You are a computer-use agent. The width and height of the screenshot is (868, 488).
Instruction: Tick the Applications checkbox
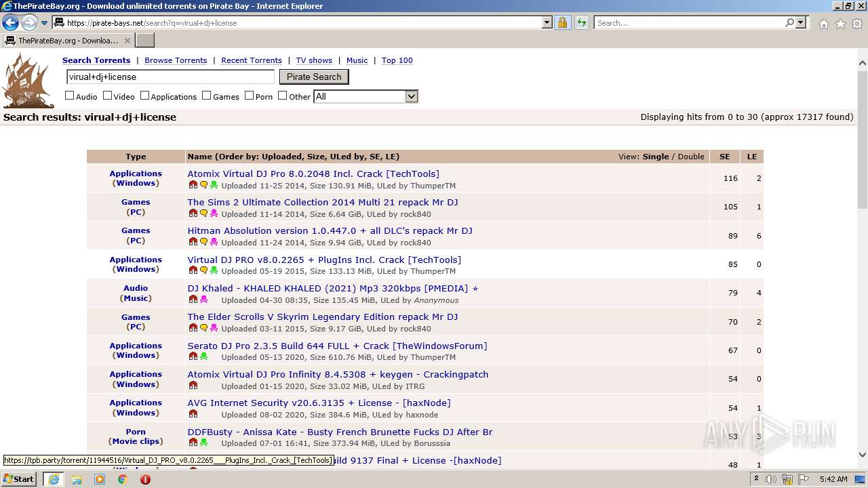[144, 96]
